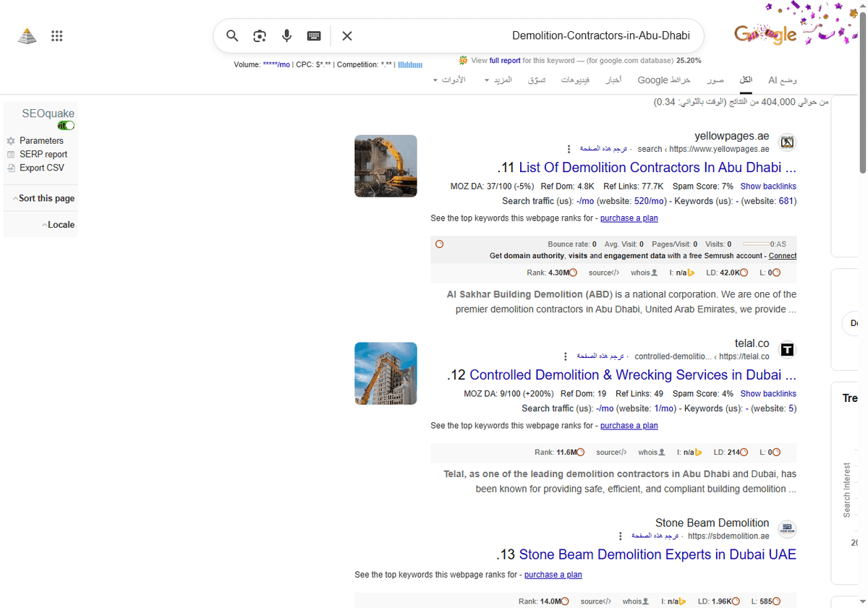The image size is (868, 608).
Task: Clear the search query with the X
Action: coord(346,35)
